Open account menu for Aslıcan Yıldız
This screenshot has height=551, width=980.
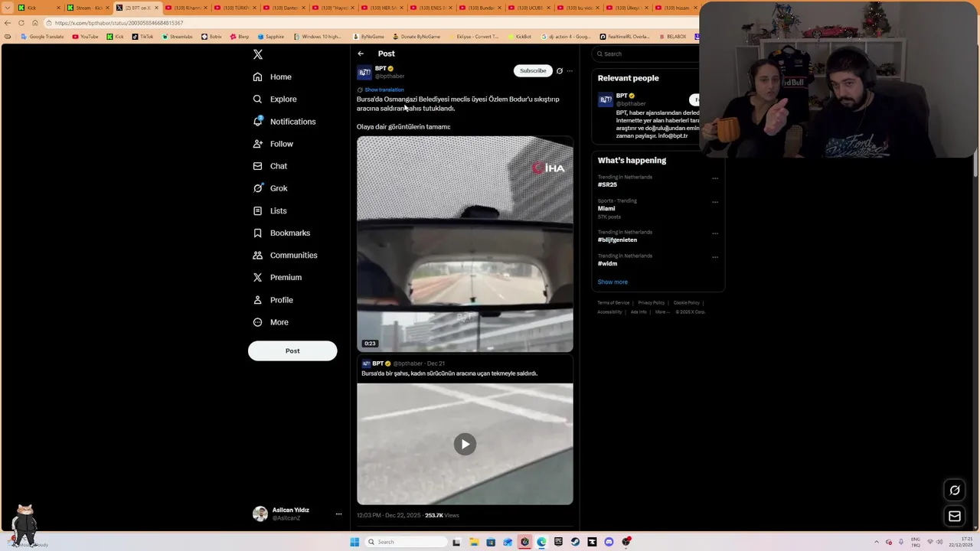click(338, 514)
